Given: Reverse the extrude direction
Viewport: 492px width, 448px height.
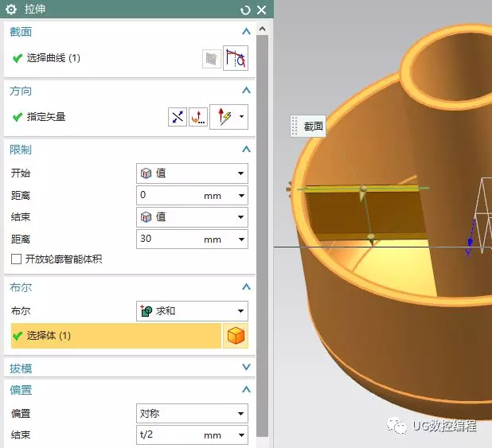Looking at the screenshot, I should (x=178, y=117).
